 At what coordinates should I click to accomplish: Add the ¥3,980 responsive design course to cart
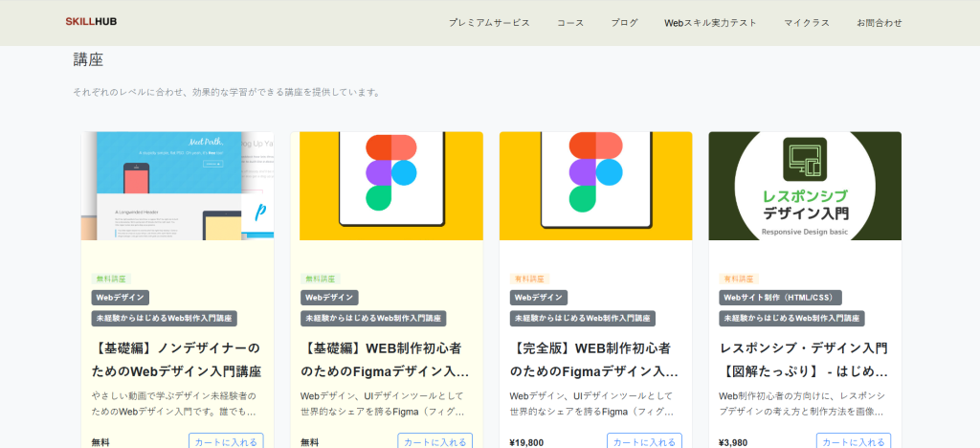click(853, 441)
